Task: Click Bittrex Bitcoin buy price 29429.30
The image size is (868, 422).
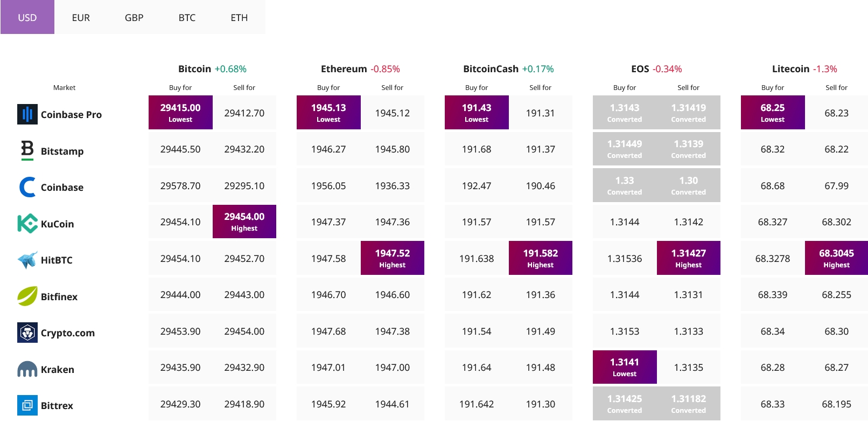Action: click(180, 404)
